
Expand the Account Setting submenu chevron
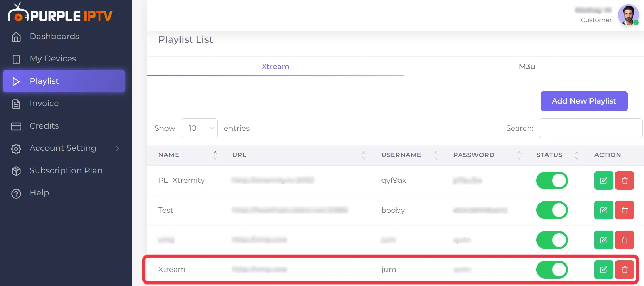click(118, 148)
